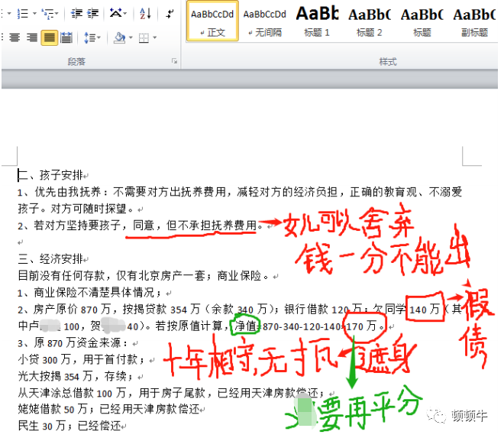Align paragraph text to the right
The width and height of the screenshot is (504, 438).
pyautogui.click(x=31, y=38)
